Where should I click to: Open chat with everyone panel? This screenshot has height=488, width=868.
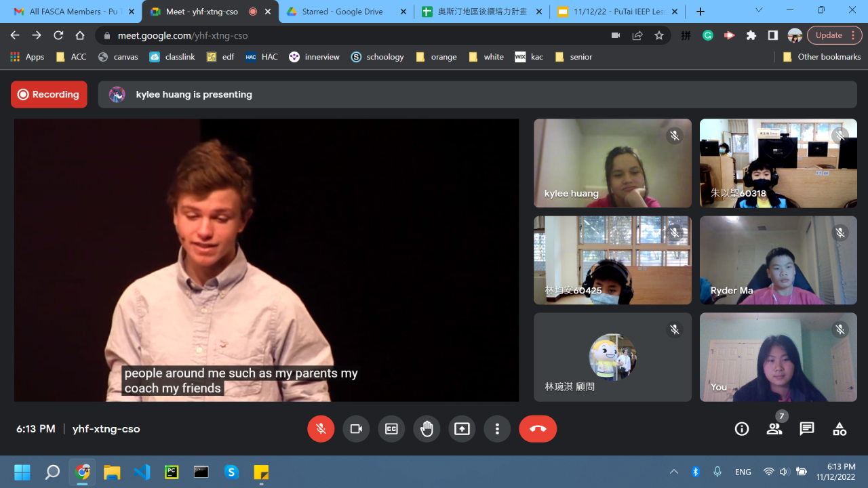(807, 429)
